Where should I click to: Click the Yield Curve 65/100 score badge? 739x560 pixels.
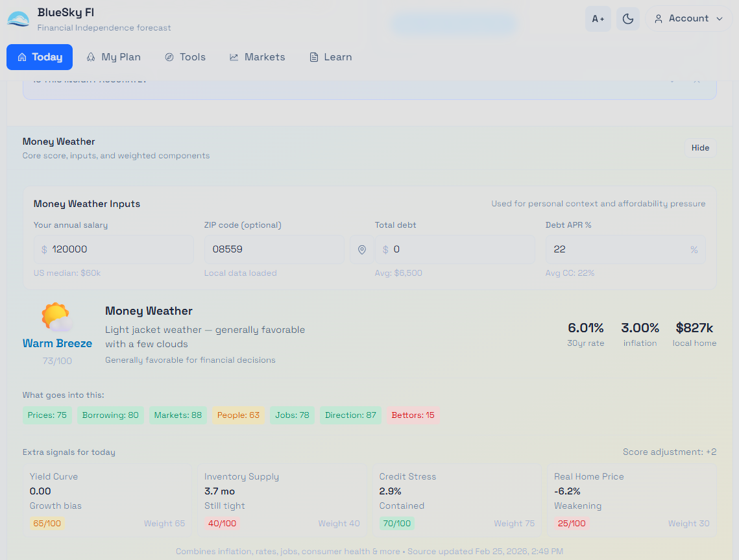click(47, 522)
